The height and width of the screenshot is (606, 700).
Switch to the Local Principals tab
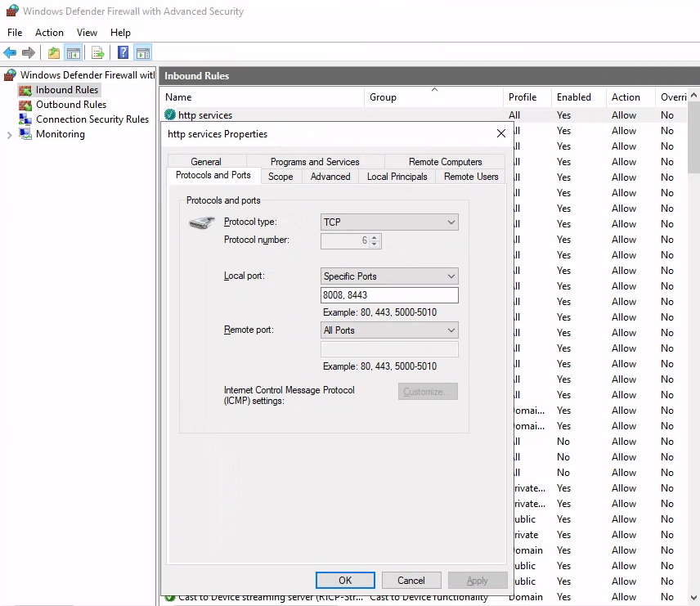pos(397,177)
